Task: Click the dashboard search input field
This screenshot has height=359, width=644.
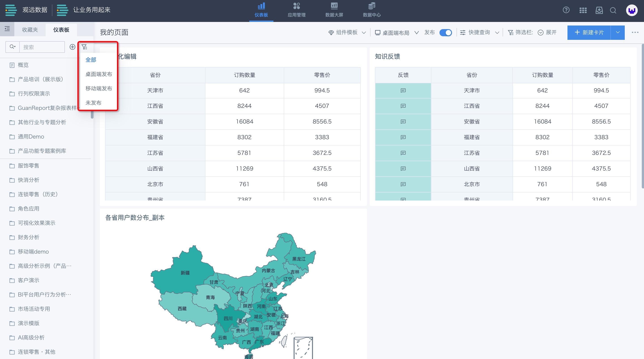Action: pos(42,47)
